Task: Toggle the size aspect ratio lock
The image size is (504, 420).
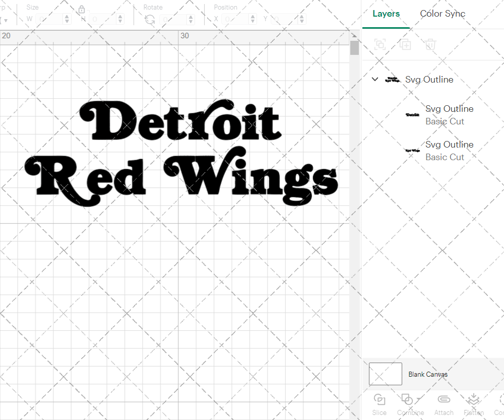Action: coord(82,9)
